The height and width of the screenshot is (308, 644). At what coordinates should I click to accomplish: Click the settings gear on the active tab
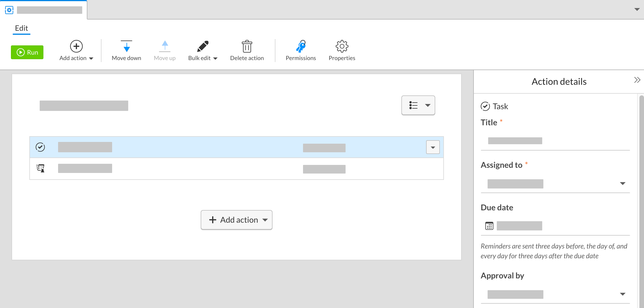(9, 10)
